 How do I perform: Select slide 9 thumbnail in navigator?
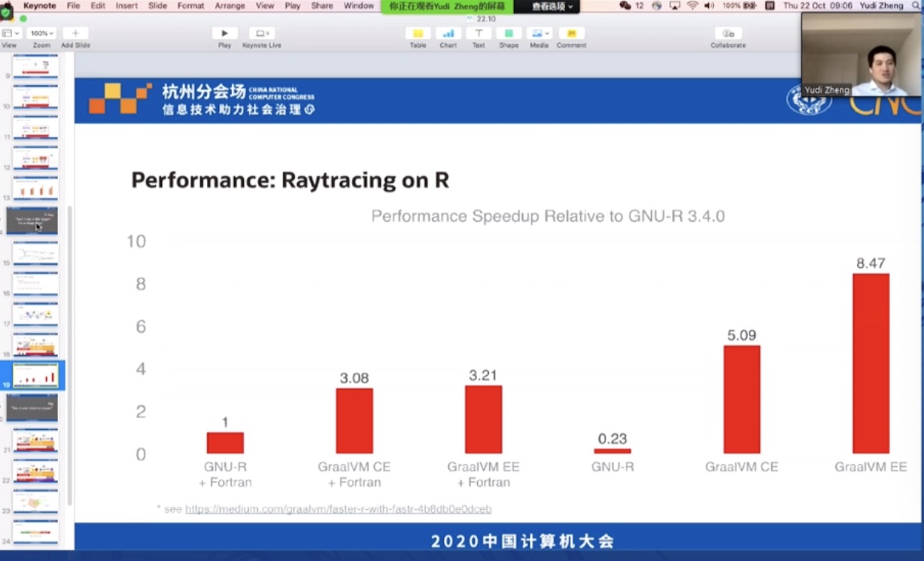click(x=35, y=65)
